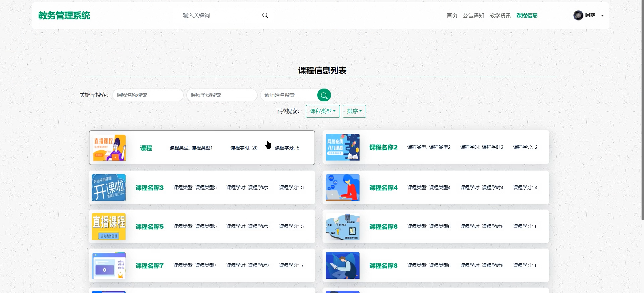
Task: Open the 排序 sort dropdown
Action: (354, 111)
